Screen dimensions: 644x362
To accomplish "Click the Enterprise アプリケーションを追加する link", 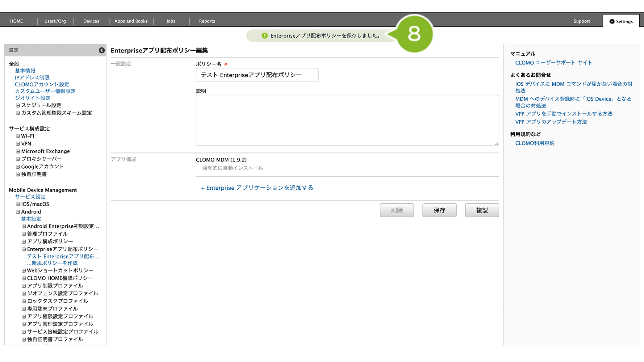I will [257, 188].
